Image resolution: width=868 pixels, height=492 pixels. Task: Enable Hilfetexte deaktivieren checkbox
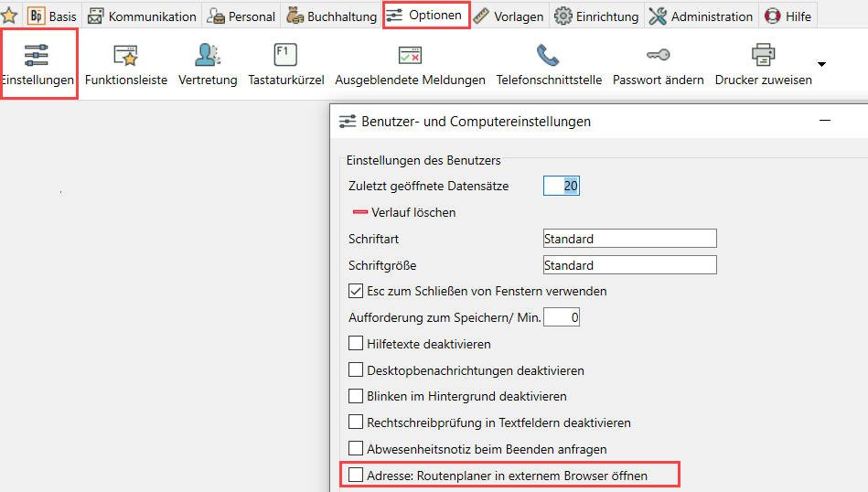[356, 345]
